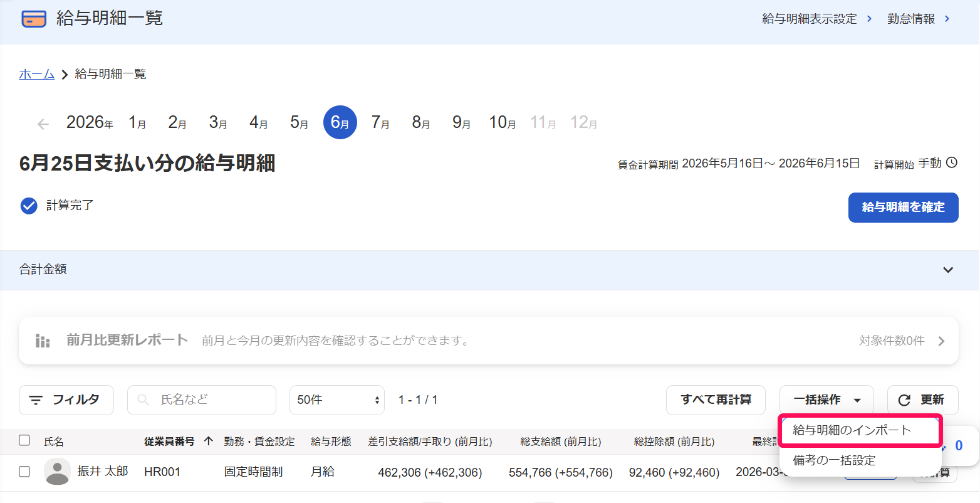
Task: Click the refresh icon on 更新 button
Action: pyautogui.click(x=904, y=400)
